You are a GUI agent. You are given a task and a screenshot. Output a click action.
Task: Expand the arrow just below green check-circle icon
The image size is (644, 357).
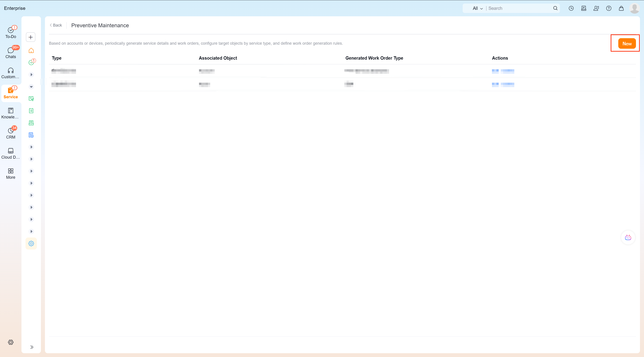click(x=31, y=75)
